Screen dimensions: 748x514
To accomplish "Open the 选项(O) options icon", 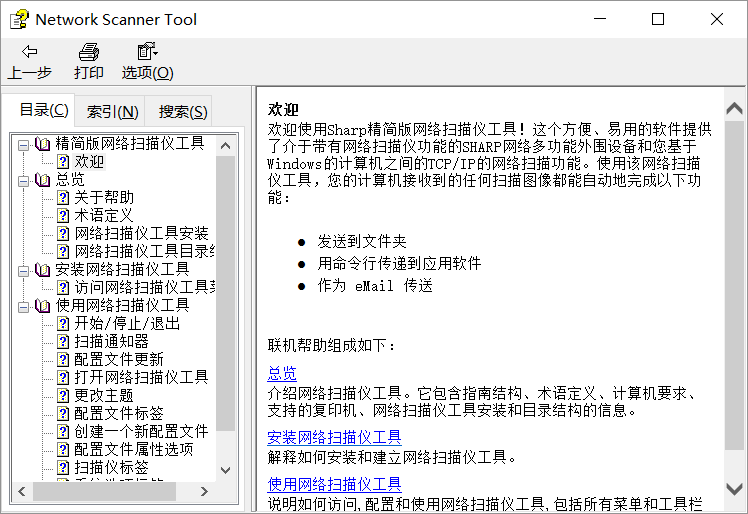I will pos(147,52).
